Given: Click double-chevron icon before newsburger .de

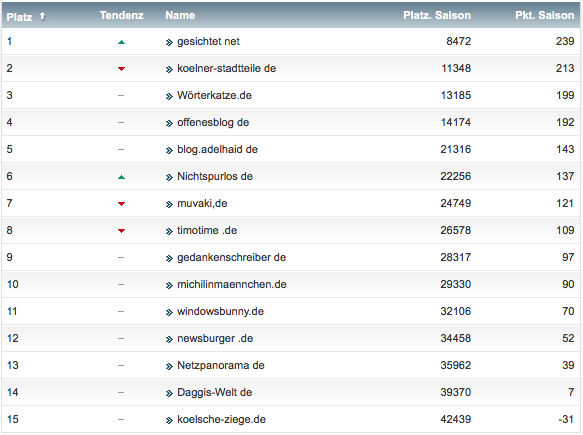Looking at the screenshot, I should tap(169, 339).
